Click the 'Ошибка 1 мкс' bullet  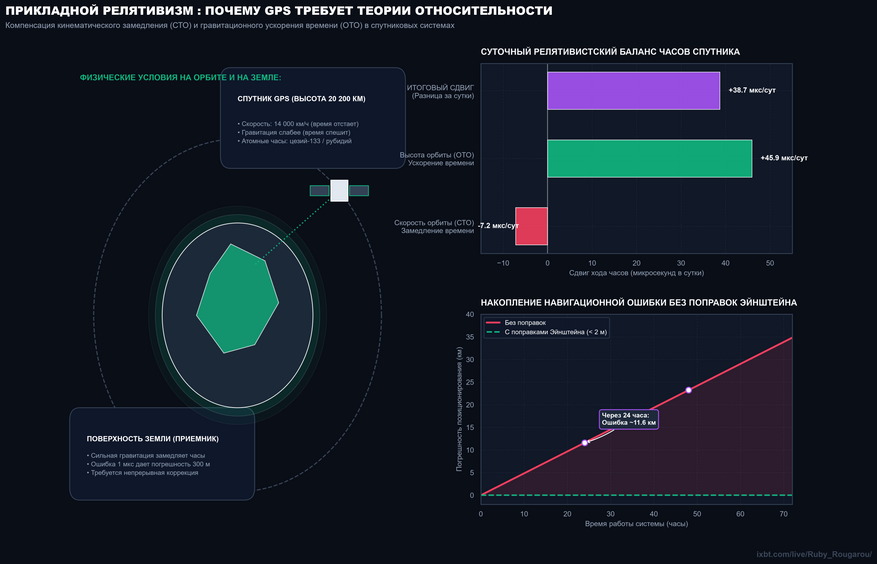tap(148, 464)
